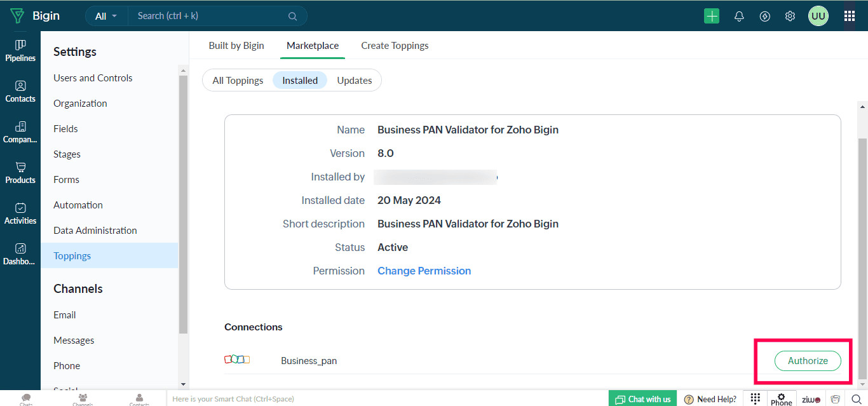Open Chats icon in bottom bar
This screenshot has width=868, height=406.
coord(26,400)
